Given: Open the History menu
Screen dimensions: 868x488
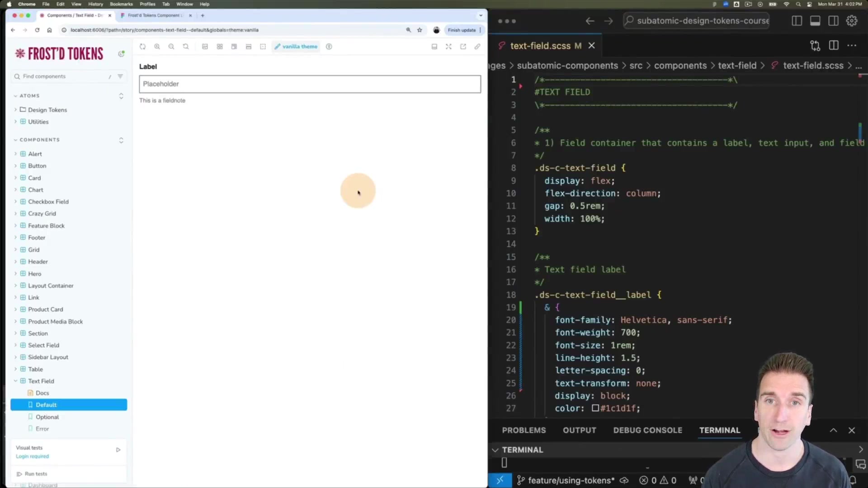Looking at the screenshot, I should pos(95,4).
